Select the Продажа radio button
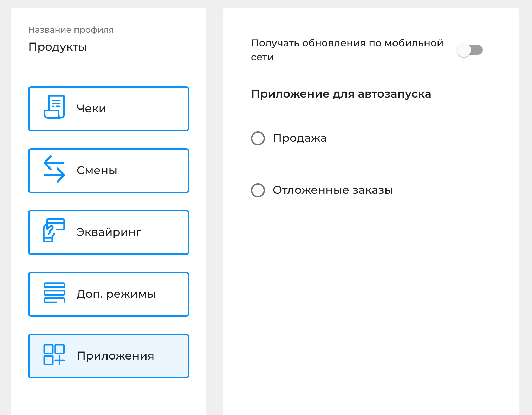 click(x=258, y=138)
